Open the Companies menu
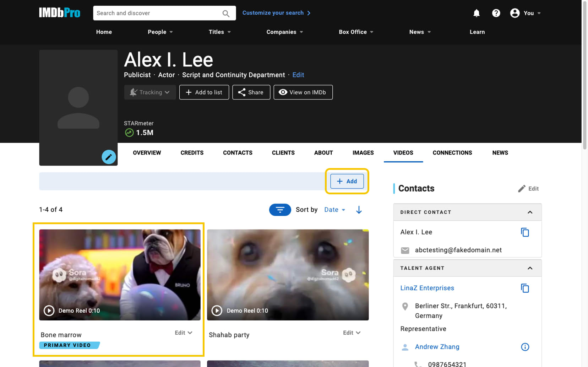The image size is (588, 367). tap(285, 32)
